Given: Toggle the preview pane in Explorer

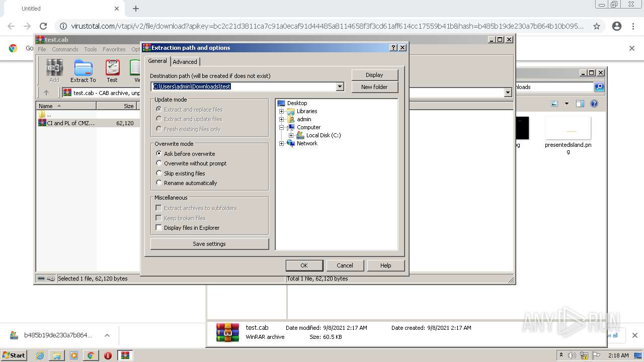Looking at the screenshot, I should tap(580, 104).
